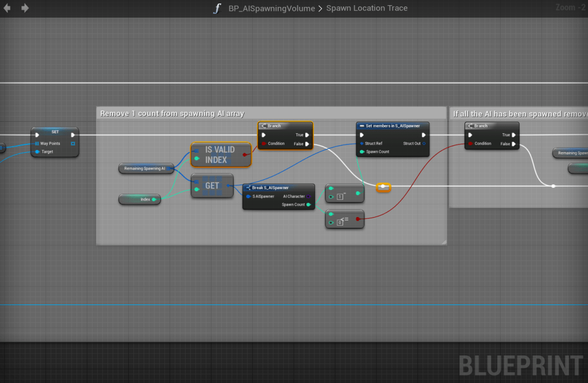Click the forward navigation arrow

pyautogui.click(x=25, y=8)
